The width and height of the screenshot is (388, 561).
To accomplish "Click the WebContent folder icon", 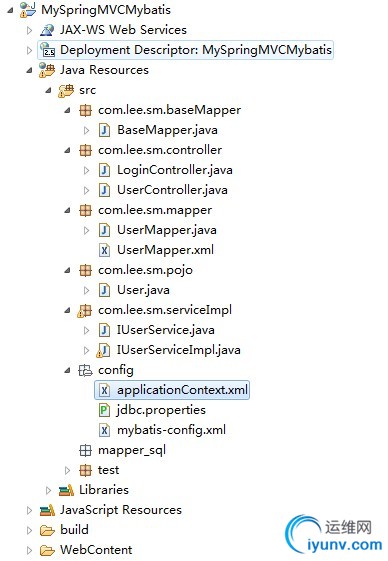I will point(47,550).
